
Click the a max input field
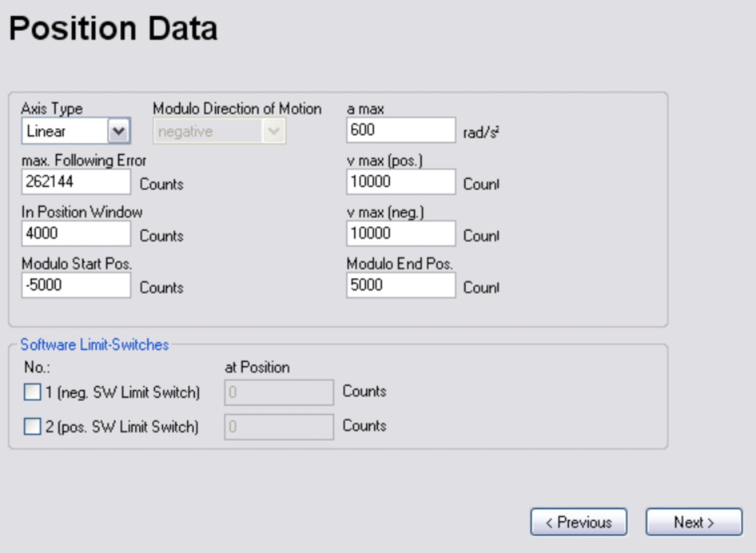tap(400, 130)
